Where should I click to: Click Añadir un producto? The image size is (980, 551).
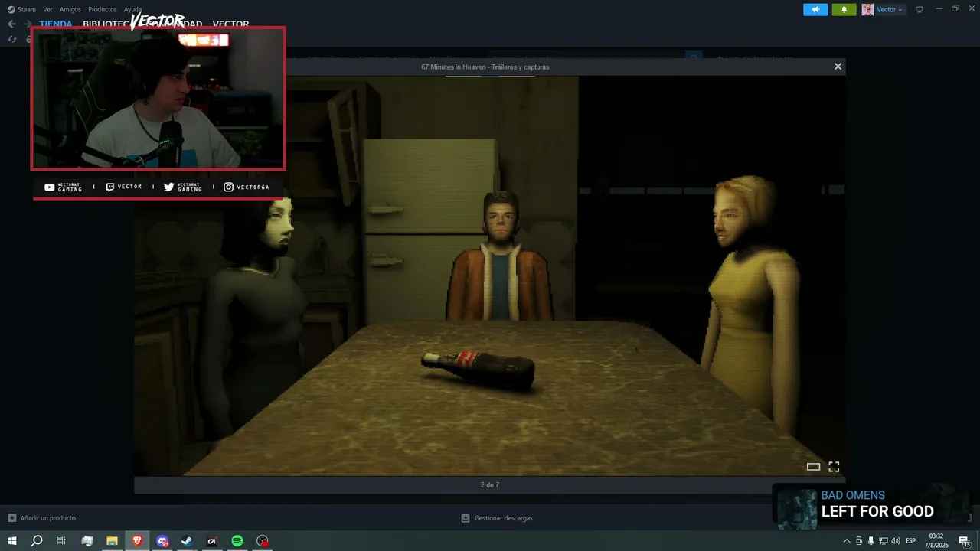pos(41,518)
